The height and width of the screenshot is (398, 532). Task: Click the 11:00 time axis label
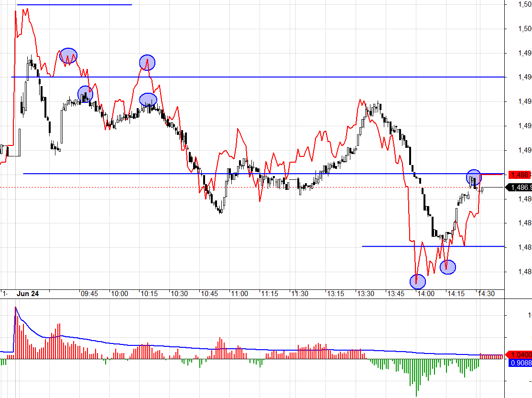click(239, 294)
